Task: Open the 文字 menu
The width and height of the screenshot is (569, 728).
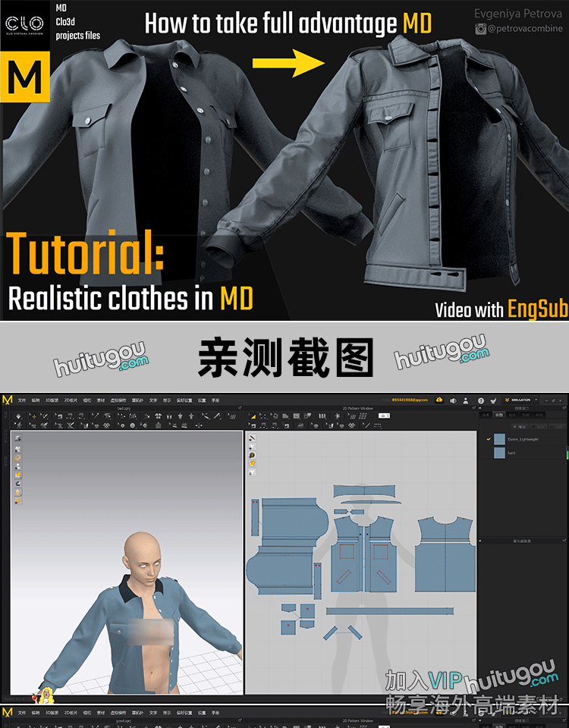Action: coord(153,400)
